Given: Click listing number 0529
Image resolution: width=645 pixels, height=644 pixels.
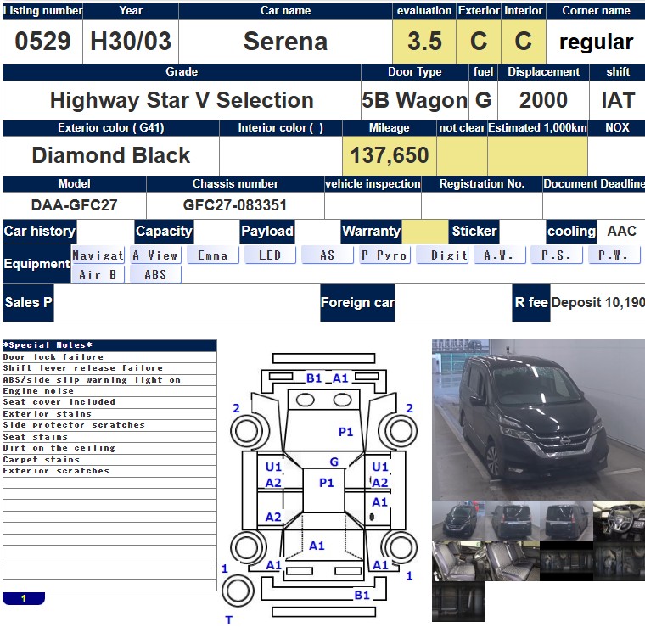Looking at the screenshot, I should point(42,41).
